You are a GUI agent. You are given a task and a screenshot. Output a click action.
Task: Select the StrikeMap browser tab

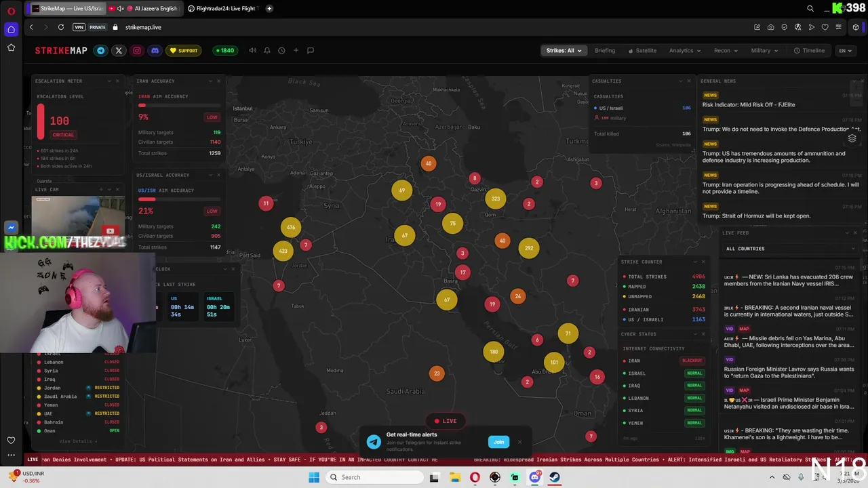(68, 8)
